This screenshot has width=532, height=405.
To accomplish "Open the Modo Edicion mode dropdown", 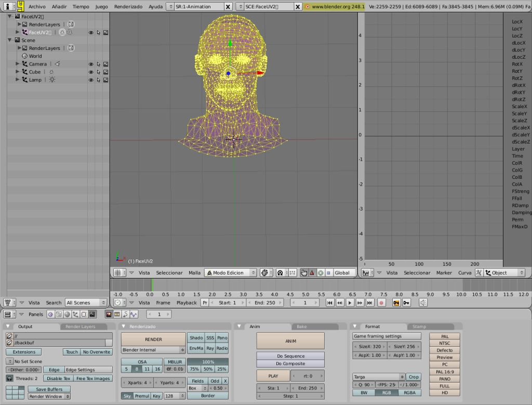I will (231, 273).
